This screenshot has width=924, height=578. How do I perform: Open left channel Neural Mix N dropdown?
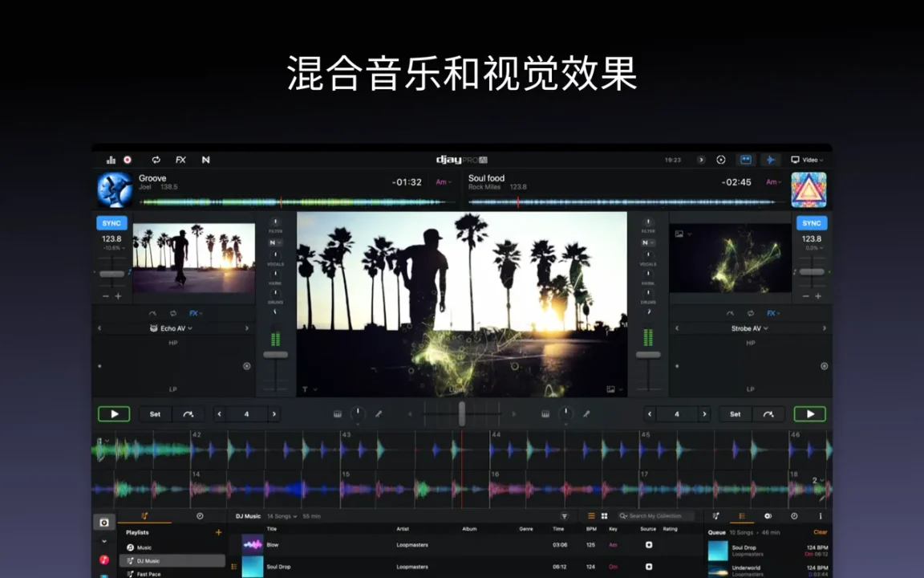tap(275, 242)
